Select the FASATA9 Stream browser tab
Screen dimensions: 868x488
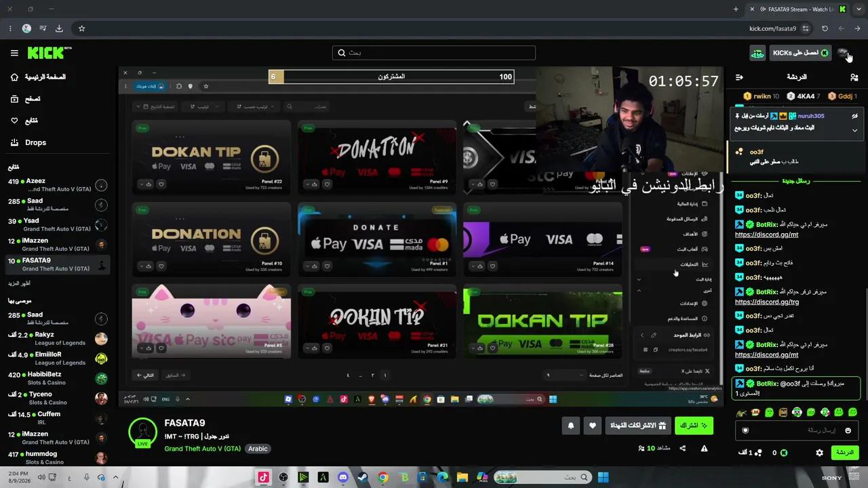coord(797,9)
